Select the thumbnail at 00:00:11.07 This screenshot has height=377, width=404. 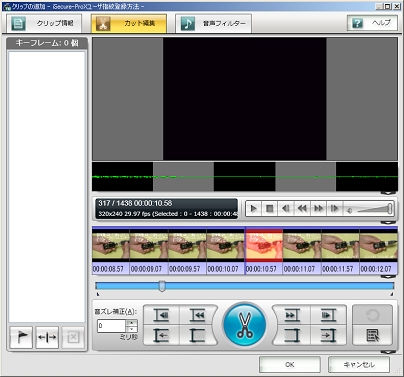point(302,251)
